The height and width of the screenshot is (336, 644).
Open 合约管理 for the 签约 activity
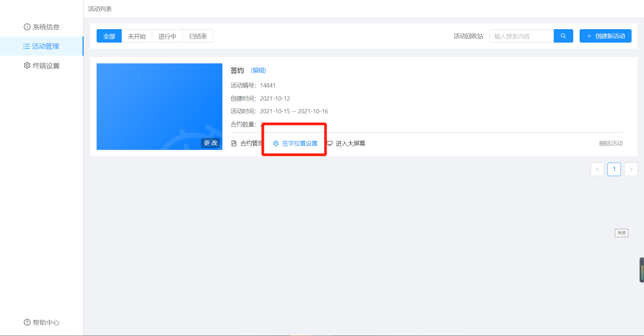(x=252, y=144)
